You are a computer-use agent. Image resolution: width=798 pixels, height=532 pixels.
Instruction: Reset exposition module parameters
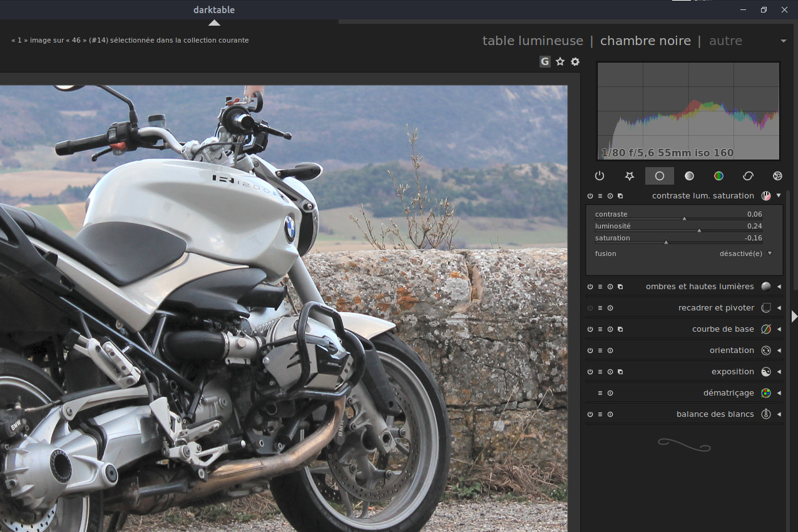click(x=610, y=372)
